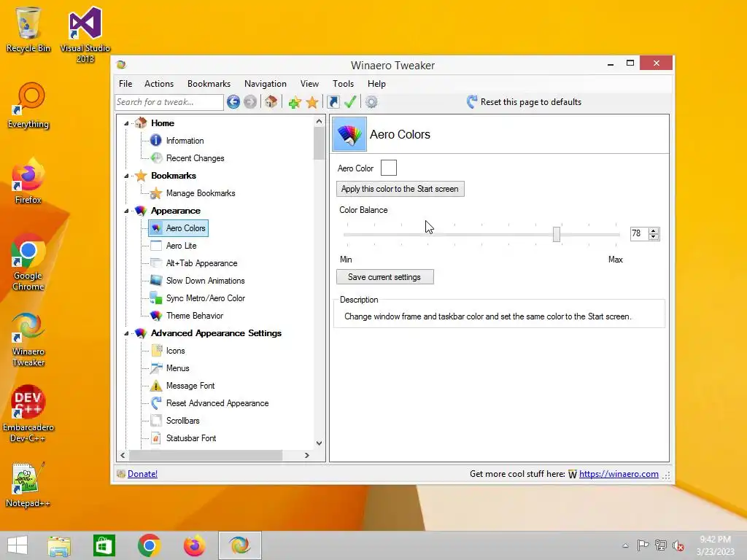Select Menus in the tree
Screen dimensions: 747x560
point(178,368)
